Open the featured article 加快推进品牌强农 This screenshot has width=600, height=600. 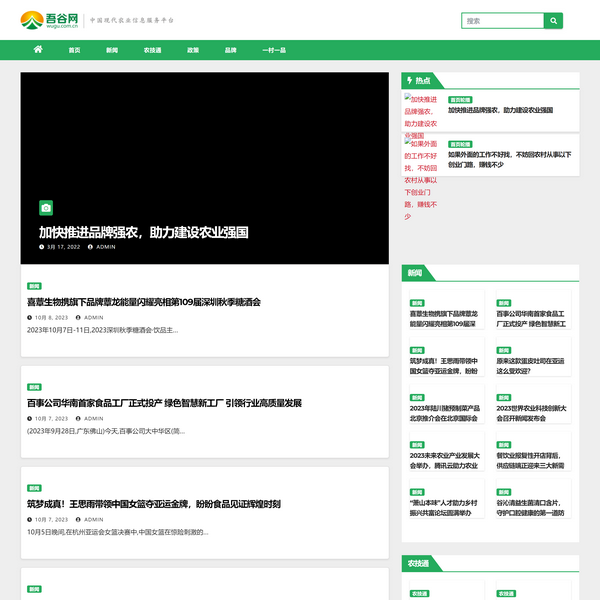(143, 232)
